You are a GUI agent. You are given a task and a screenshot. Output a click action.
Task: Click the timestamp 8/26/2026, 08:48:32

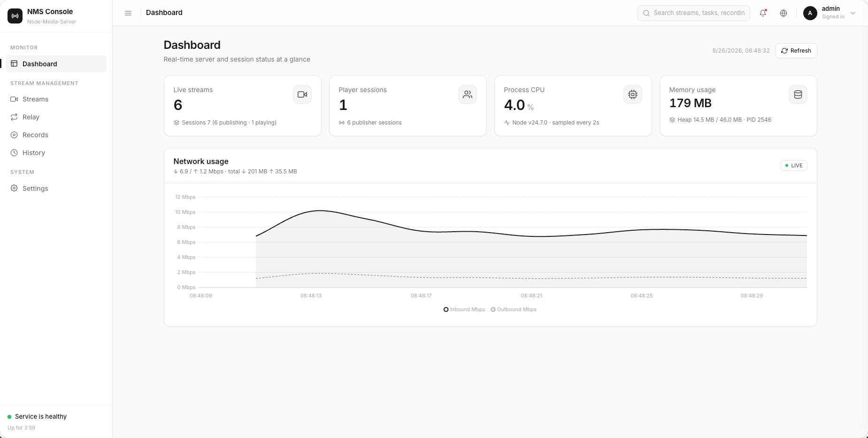coord(741,51)
